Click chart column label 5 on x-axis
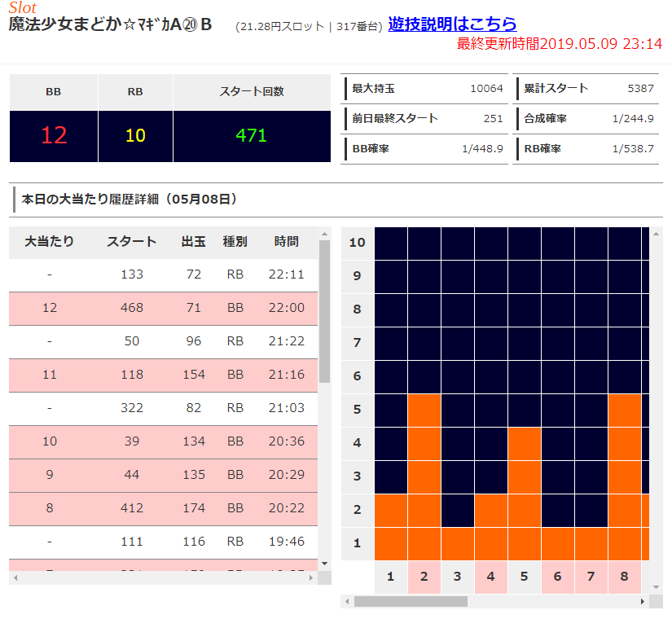This screenshot has width=672, height=619. click(x=524, y=577)
